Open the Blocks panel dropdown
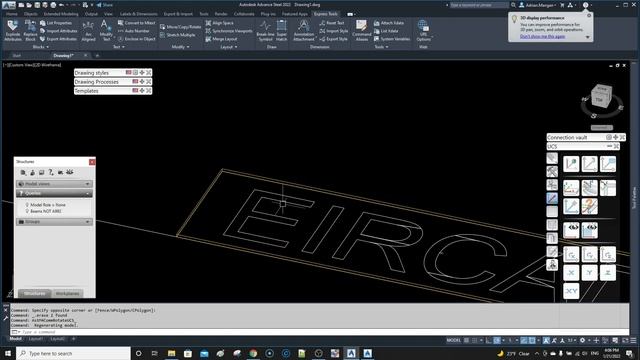 [40, 47]
